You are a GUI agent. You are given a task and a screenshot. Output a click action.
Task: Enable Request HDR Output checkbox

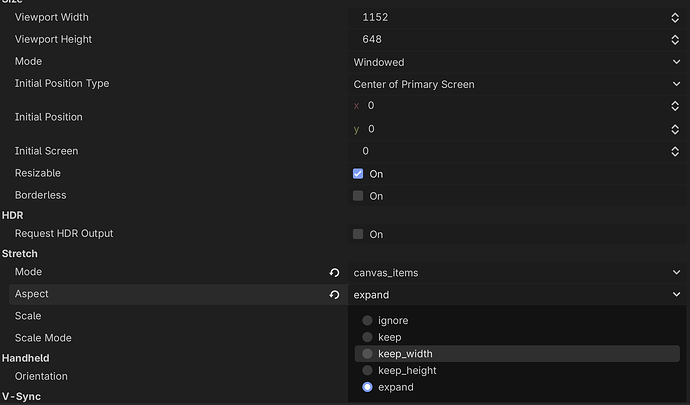click(x=358, y=234)
